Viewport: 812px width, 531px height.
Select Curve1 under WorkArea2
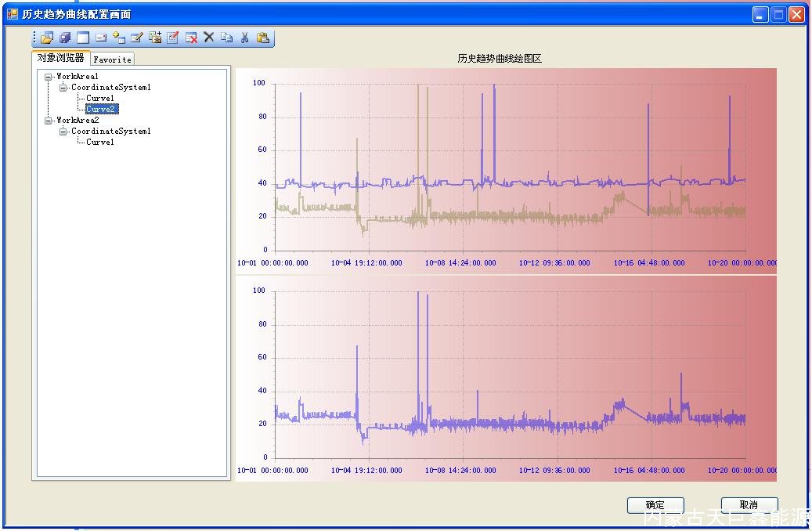point(100,143)
